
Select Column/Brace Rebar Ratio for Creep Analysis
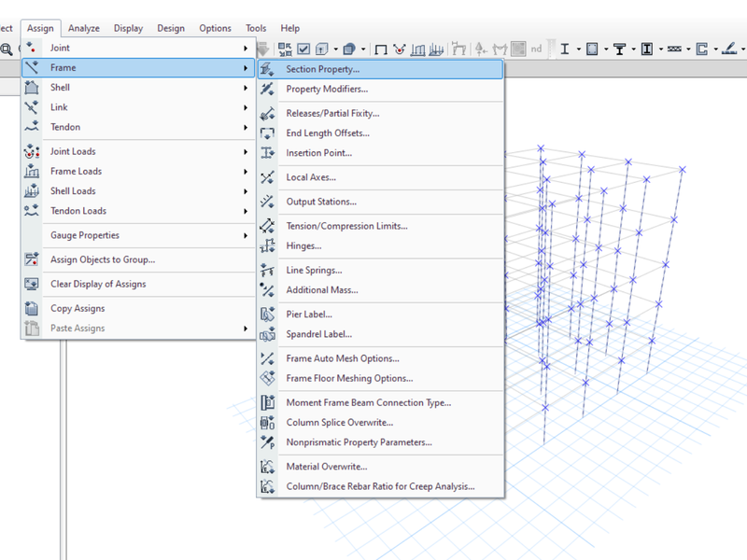pos(380,486)
